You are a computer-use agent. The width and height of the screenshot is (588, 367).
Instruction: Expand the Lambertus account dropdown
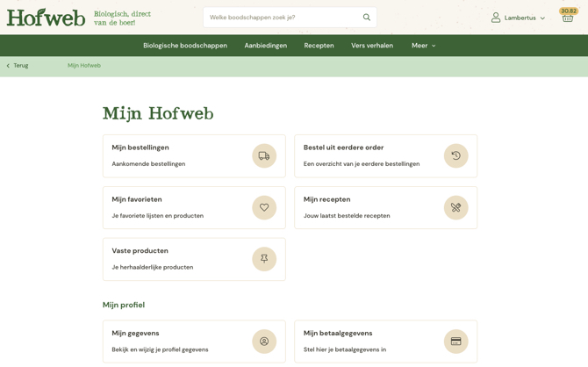coord(519,18)
